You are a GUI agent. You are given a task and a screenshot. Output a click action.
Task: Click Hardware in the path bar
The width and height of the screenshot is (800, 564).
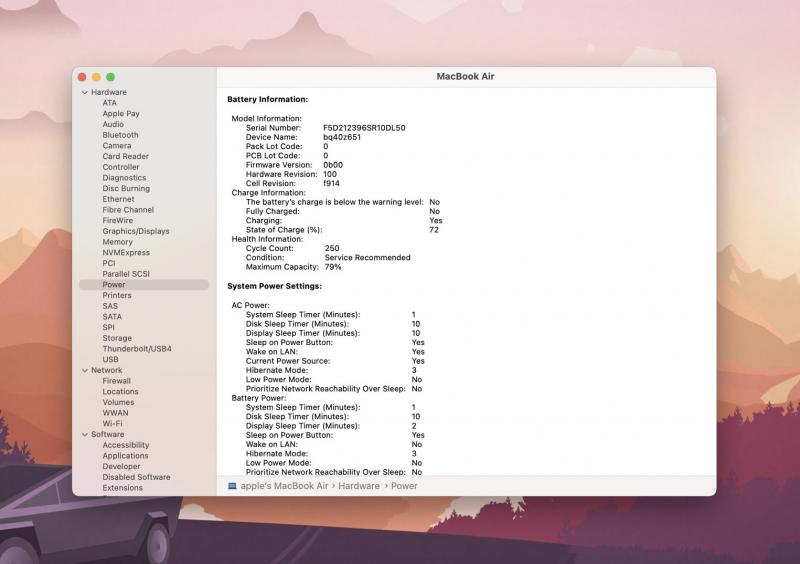(x=359, y=487)
